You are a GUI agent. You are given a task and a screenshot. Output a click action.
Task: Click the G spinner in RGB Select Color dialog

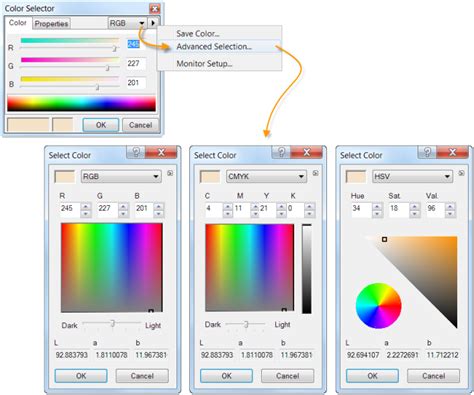tap(123, 210)
